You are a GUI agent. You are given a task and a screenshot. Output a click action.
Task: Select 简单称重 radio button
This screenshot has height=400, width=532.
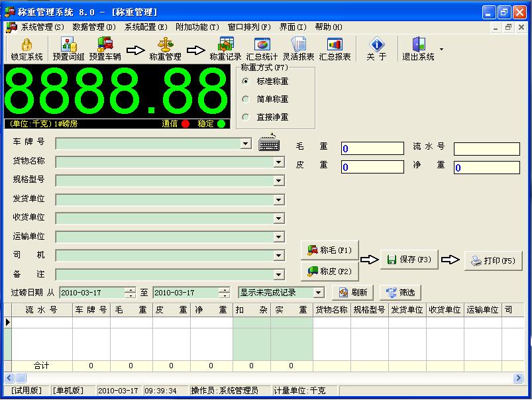point(245,99)
